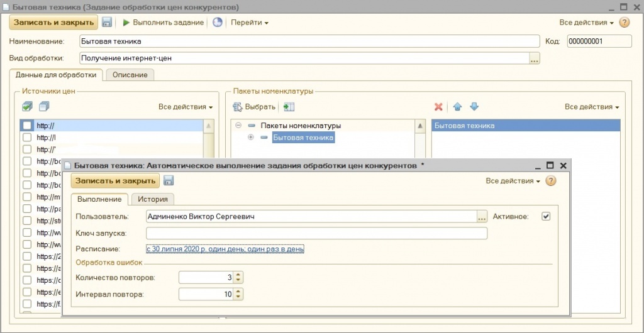
Task: Click Вид обработки field Получение интернет-цен
Action: [x=304, y=58]
